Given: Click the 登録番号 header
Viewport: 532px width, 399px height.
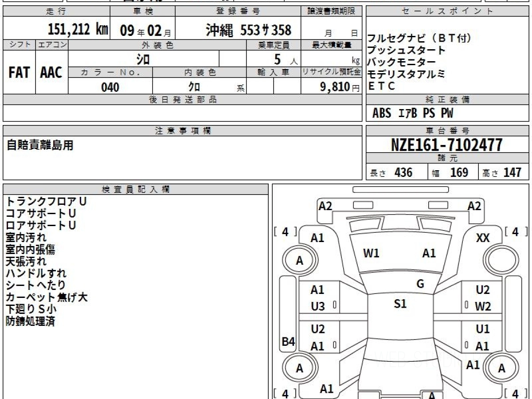Looking at the screenshot, I should pyautogui.click(x=239, y=11).
